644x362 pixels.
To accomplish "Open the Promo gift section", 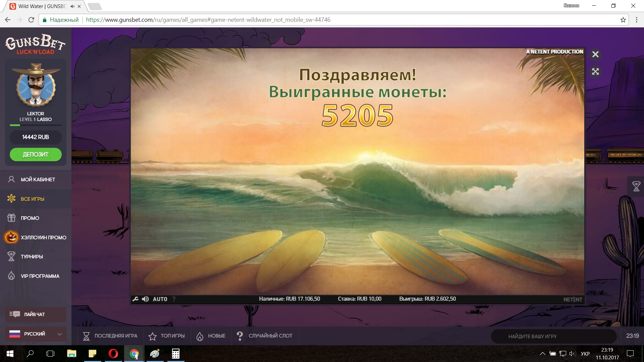I will pos(30,218).
